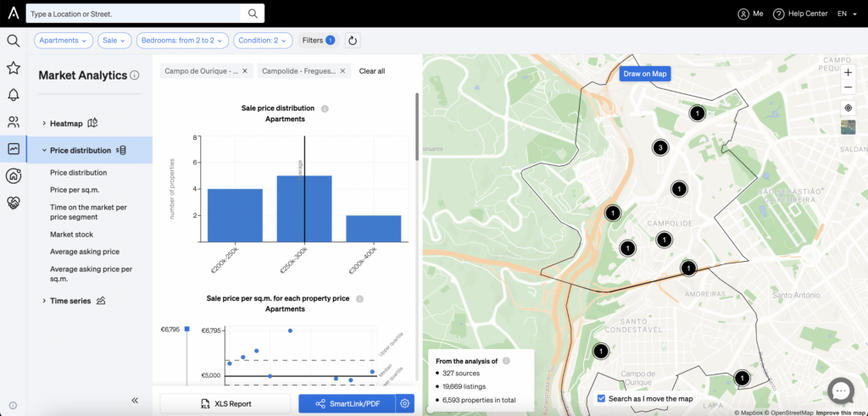Open the contacts people icon in sidebar
The image size is (868, 416).
tap(13, 122)
